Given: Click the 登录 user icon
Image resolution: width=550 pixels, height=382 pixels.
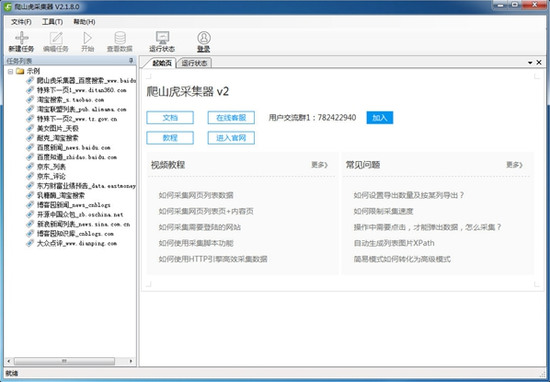Looking at the screenshot, I should tap(204, 38).
